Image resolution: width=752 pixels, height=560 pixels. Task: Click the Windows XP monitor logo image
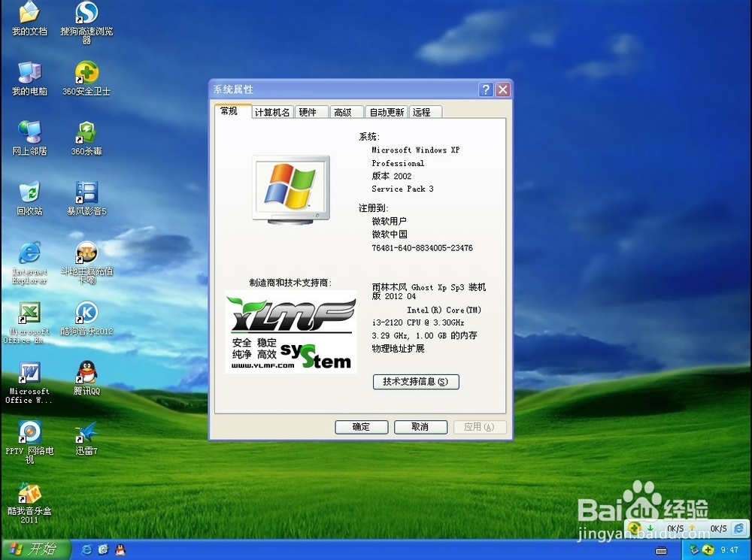(291, 189)
